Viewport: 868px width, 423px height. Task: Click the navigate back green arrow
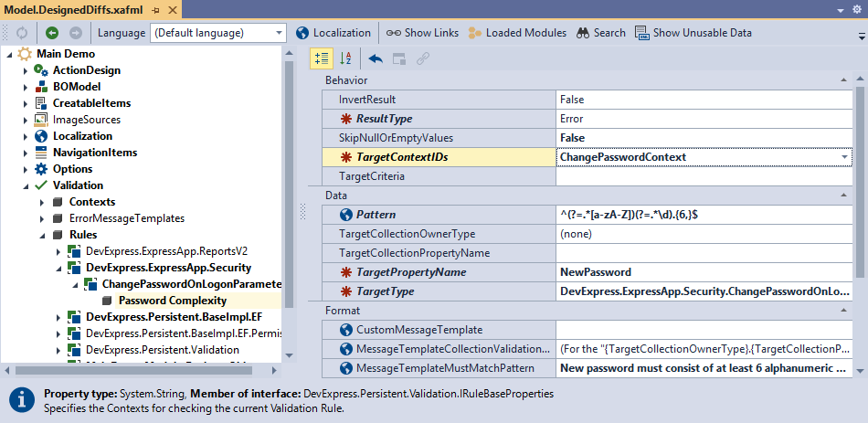[x=51, y=33]
